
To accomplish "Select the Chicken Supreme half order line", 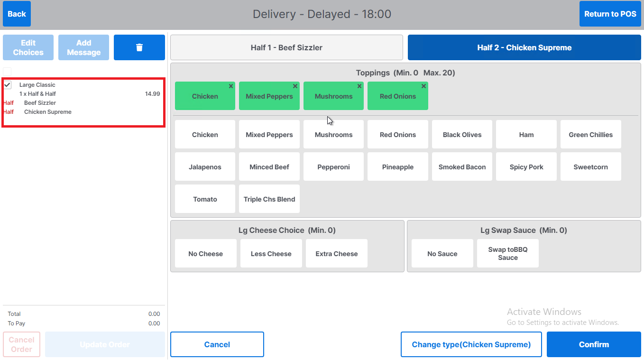I will click(48, 112).
